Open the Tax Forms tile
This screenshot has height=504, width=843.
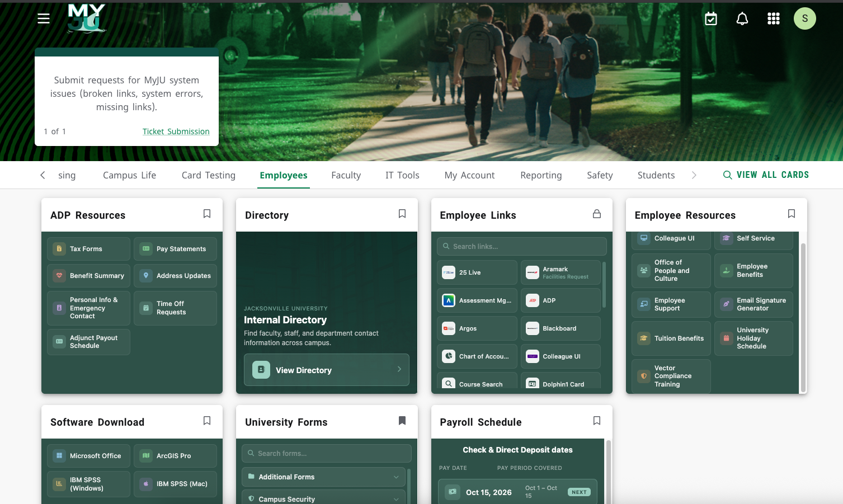point(88,249)
